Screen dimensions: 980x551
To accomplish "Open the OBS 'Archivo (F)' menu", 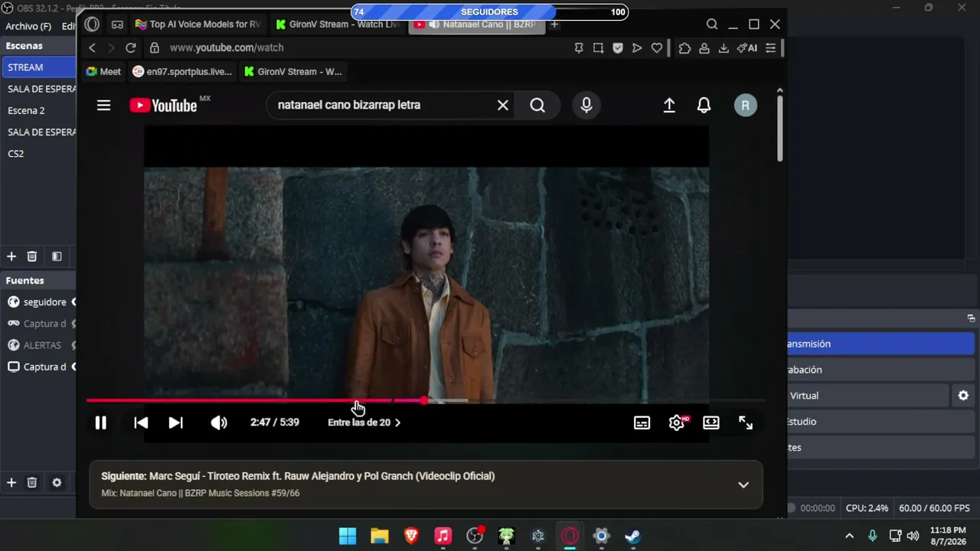I will point(28,26).
